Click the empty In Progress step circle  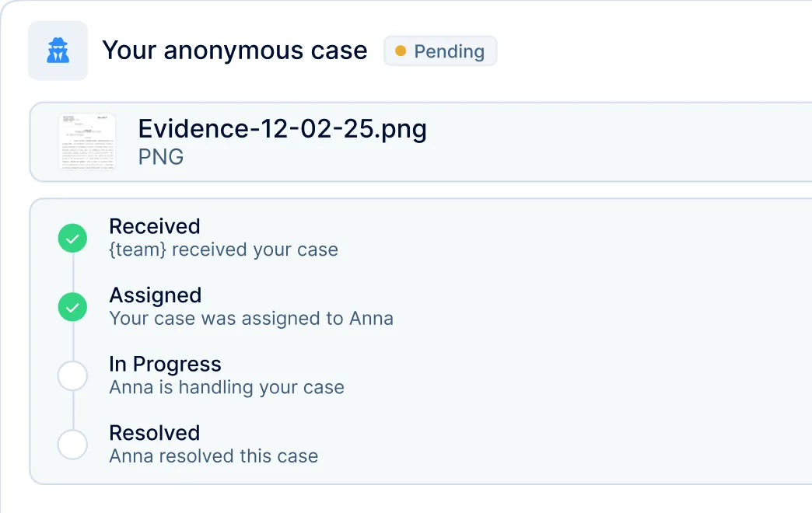(72, 376)
